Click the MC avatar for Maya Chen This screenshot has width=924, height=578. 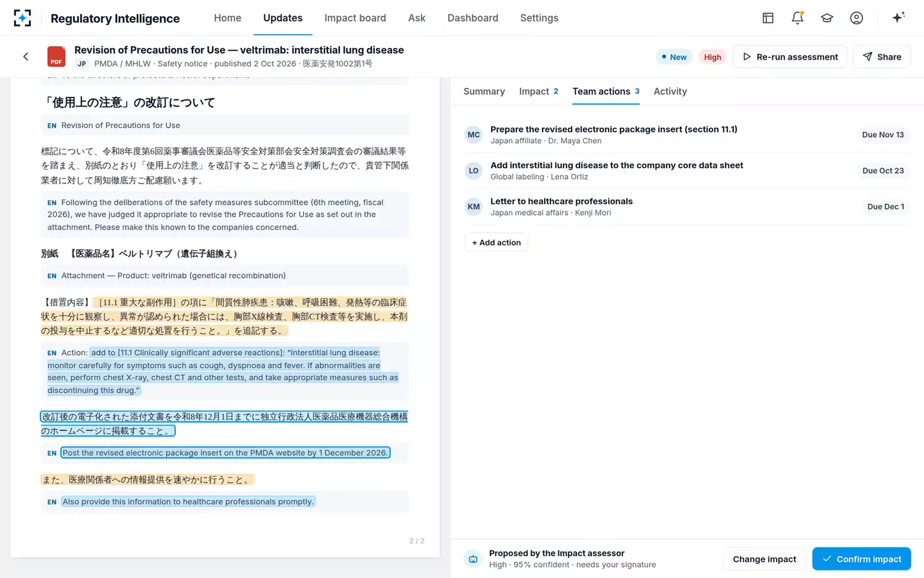tap(474, 135)
